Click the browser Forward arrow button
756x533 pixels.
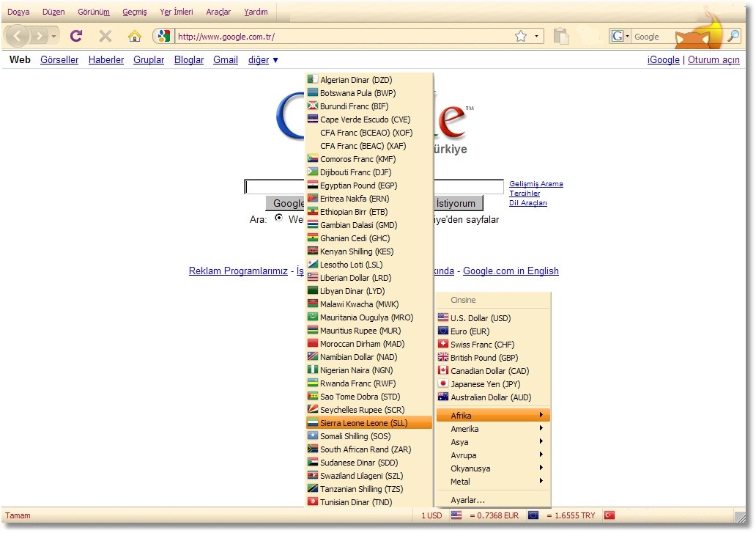tap(39, 36)
